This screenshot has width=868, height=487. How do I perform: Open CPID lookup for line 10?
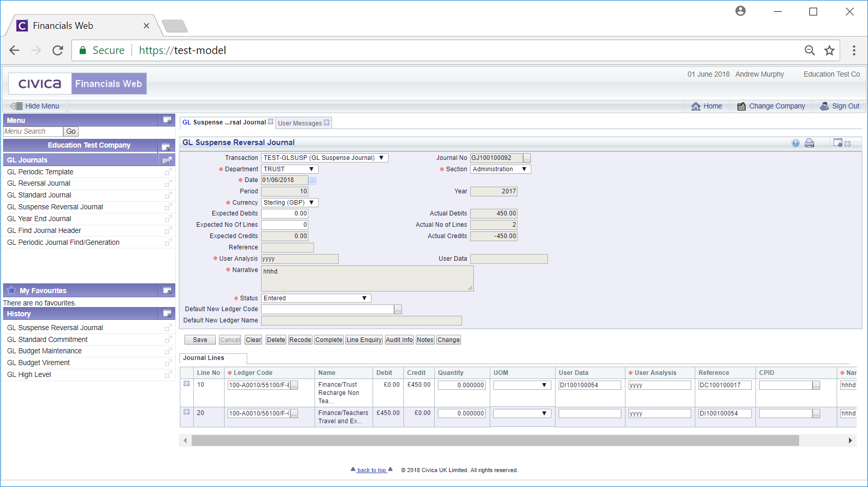(816, 385)
